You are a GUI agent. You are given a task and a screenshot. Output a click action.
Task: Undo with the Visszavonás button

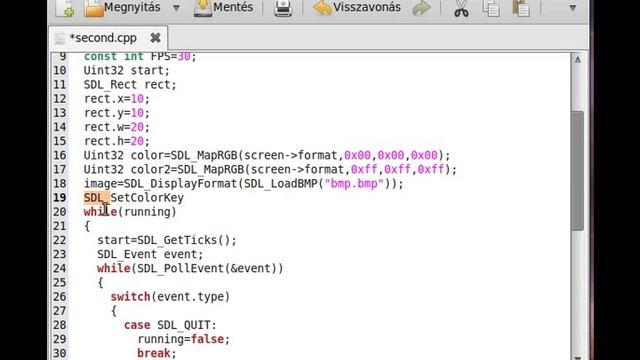(357, 7)
